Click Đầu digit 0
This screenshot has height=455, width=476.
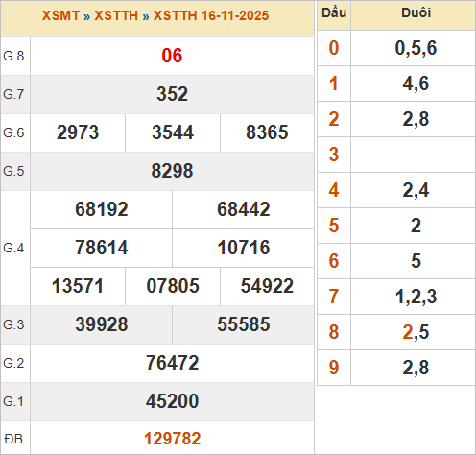tap(334, 48)
